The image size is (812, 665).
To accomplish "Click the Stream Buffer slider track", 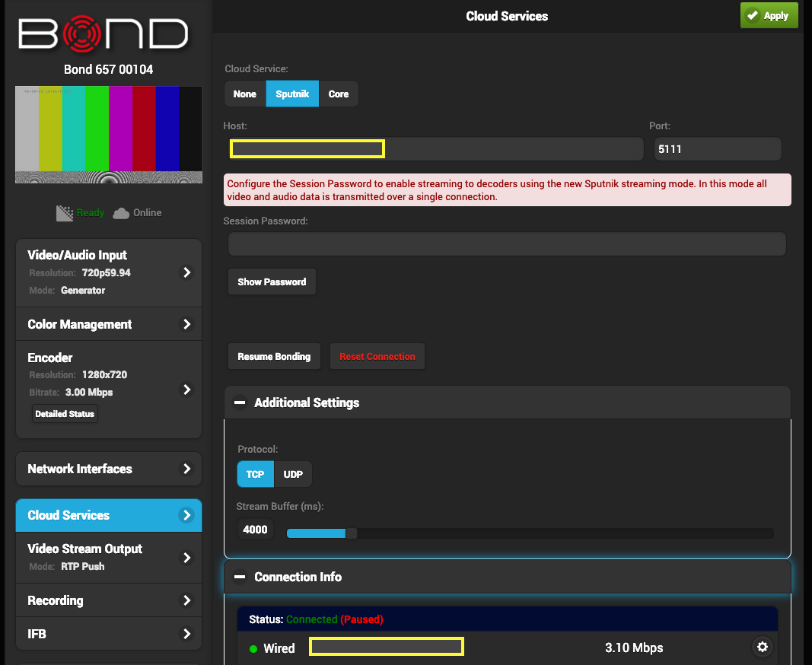I will click(x=530, y=533).
